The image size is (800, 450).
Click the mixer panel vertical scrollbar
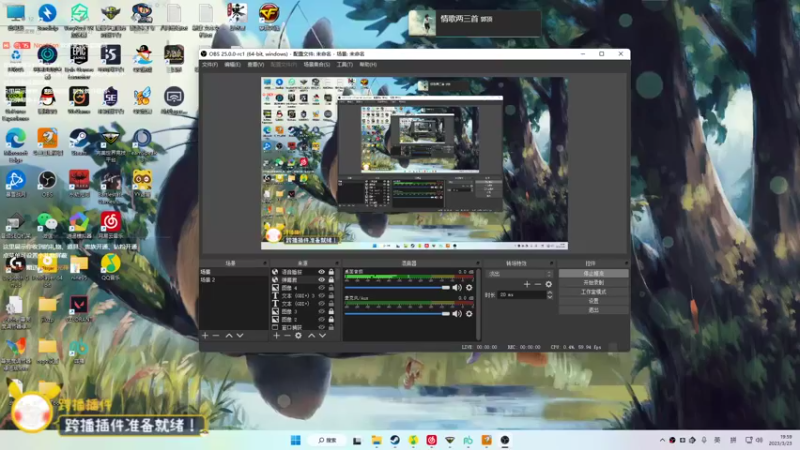[x=478, y=305]
